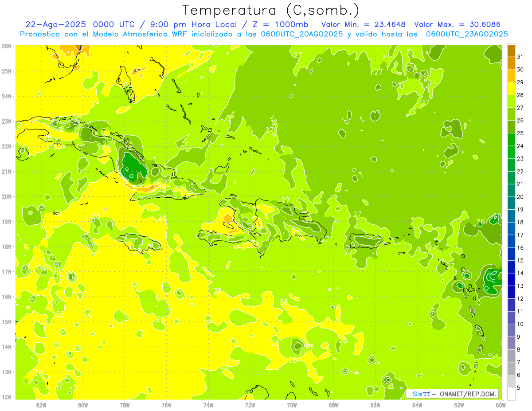
Task: Click yellow legend swatch between 28 and 29
Action: coord(512,89)
